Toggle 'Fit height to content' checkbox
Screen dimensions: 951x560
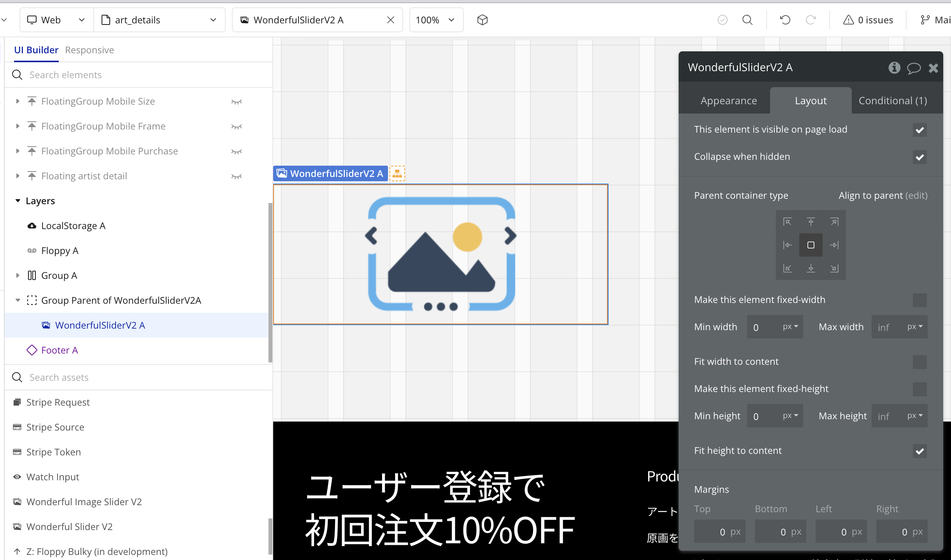coord(920,451)
